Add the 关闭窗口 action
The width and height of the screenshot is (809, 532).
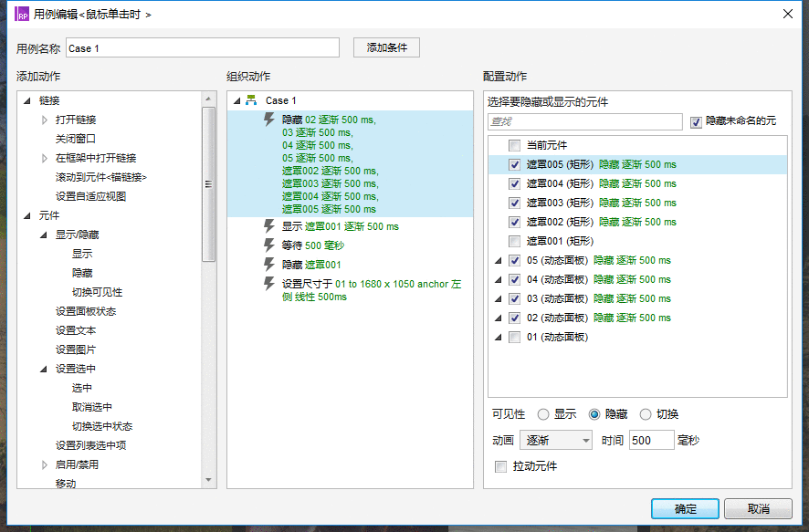point(75,139)
